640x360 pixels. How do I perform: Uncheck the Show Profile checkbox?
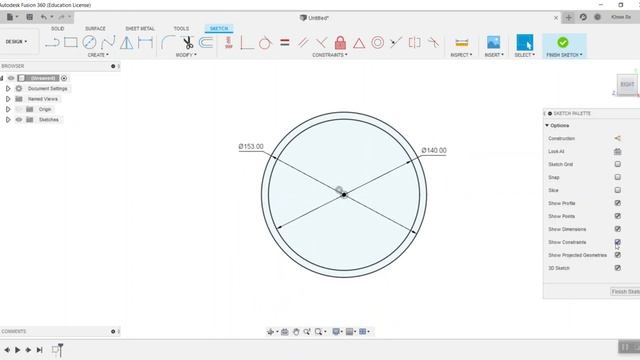618,203
